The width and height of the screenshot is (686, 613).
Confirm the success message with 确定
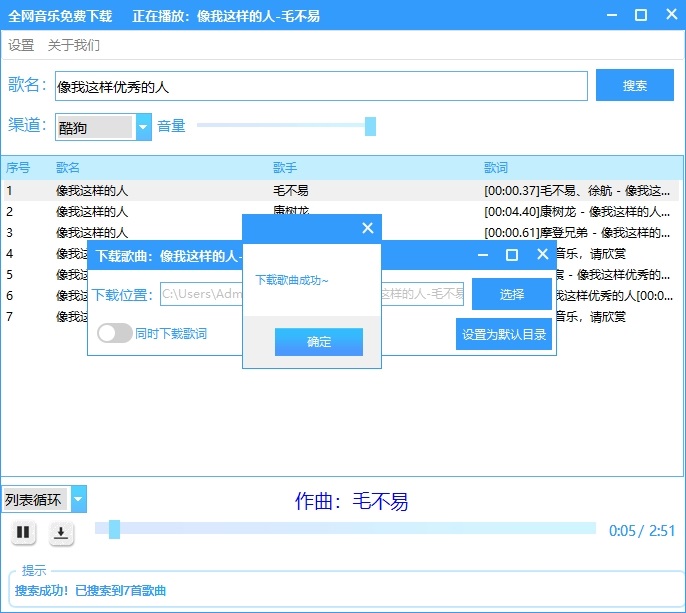(x=319, y=342)
